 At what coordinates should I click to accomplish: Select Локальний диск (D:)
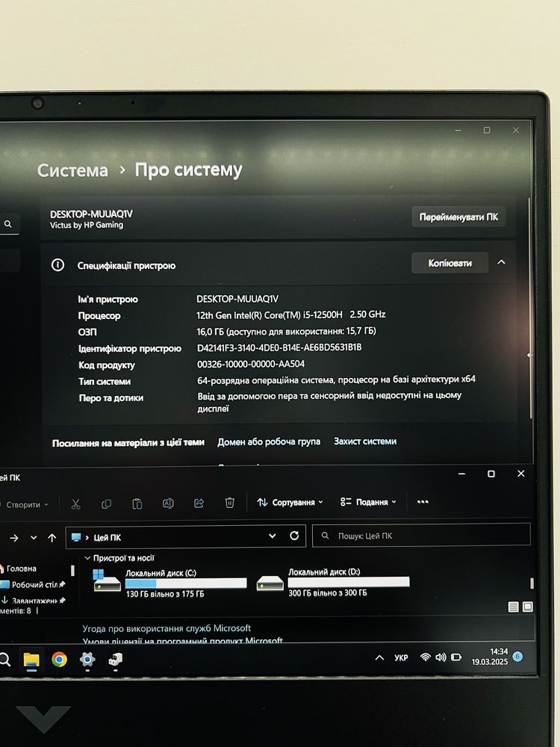click(x=333, y=582)
